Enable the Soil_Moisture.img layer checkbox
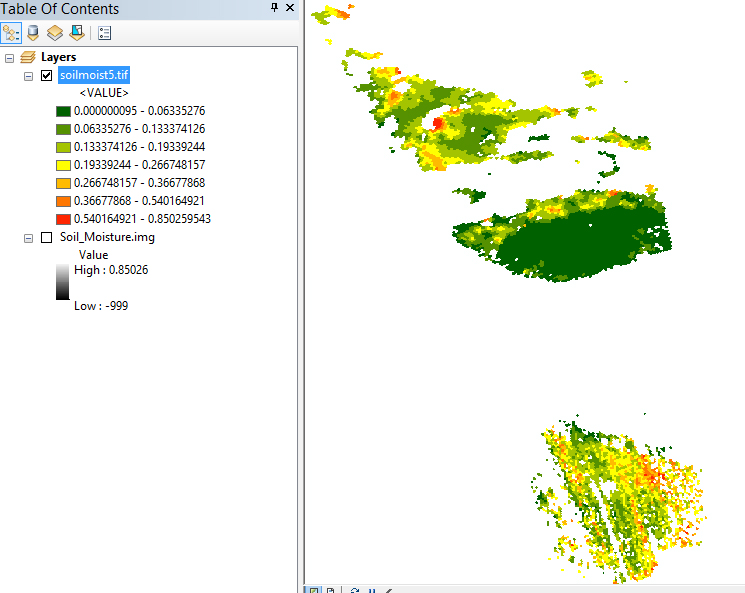 coord(46,238)
